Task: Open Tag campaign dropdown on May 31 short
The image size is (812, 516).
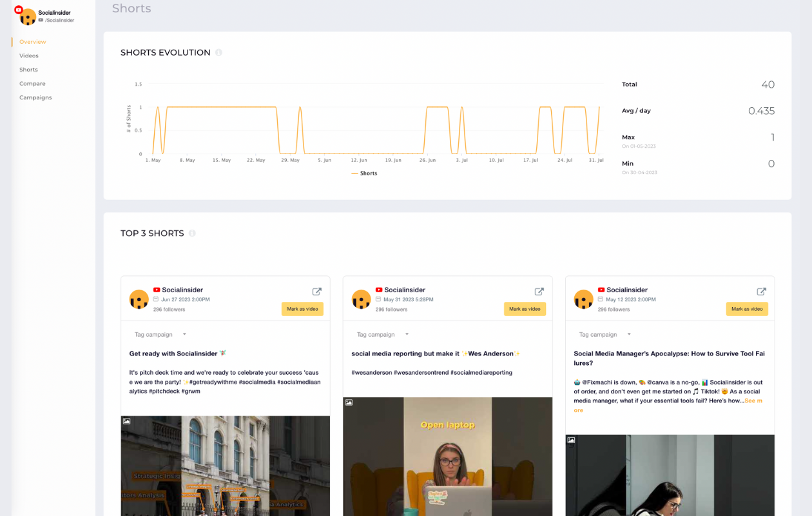Action: click(x=382, y=335)
